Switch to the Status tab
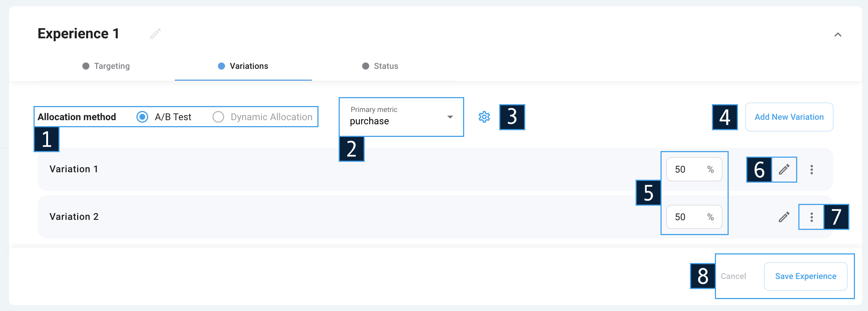Screen dimensions: 868x311 point(380,66)
